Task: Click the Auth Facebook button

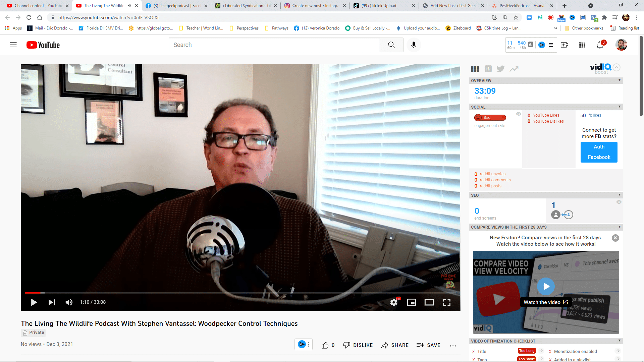Action: point(599,152)
